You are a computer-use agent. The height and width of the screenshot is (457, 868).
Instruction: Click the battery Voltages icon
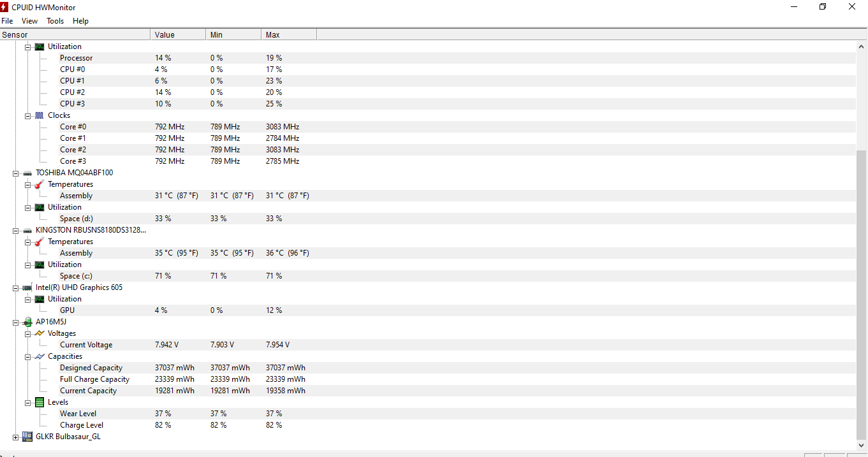tap(40, 333)
